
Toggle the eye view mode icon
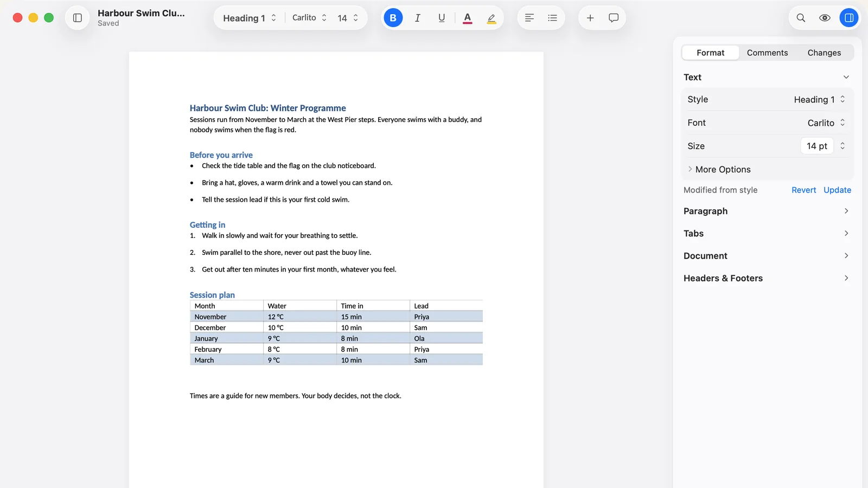click(825, 18)
